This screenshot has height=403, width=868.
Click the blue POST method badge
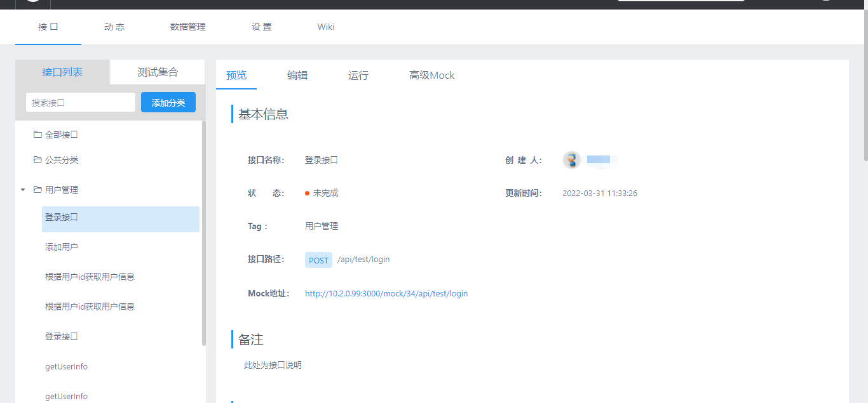click(318, 260)
